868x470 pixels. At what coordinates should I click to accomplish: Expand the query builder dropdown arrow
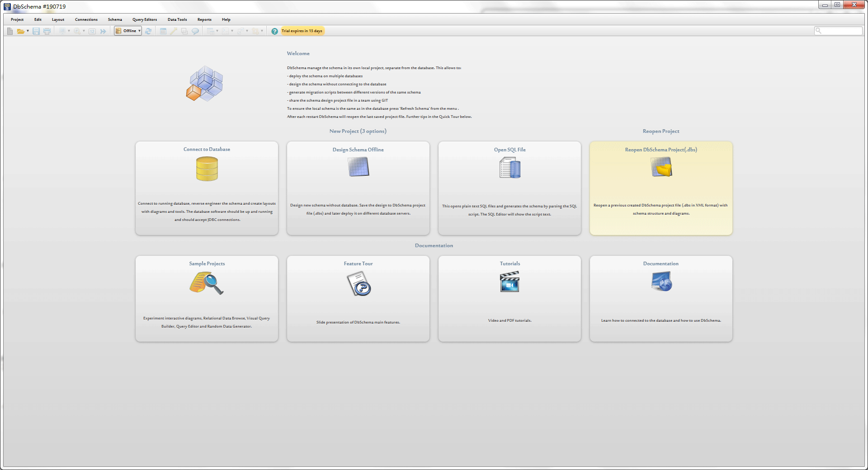click(247, 31)
